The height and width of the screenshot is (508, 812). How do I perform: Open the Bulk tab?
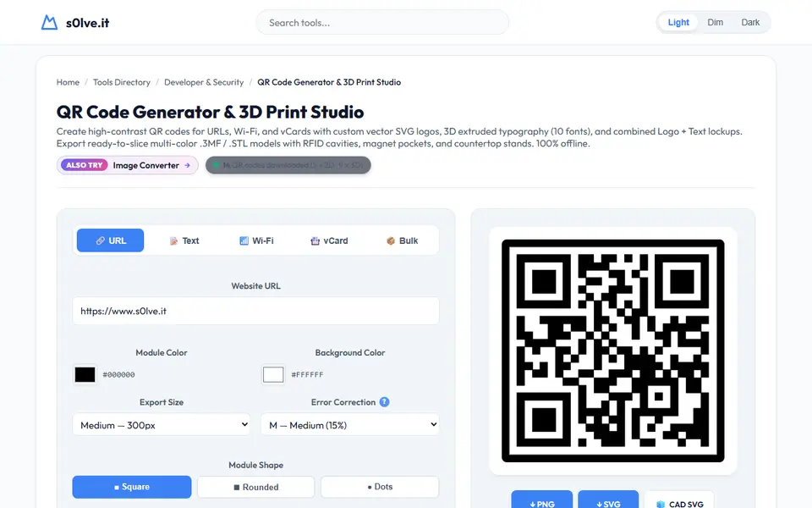[x=402, y=240]
